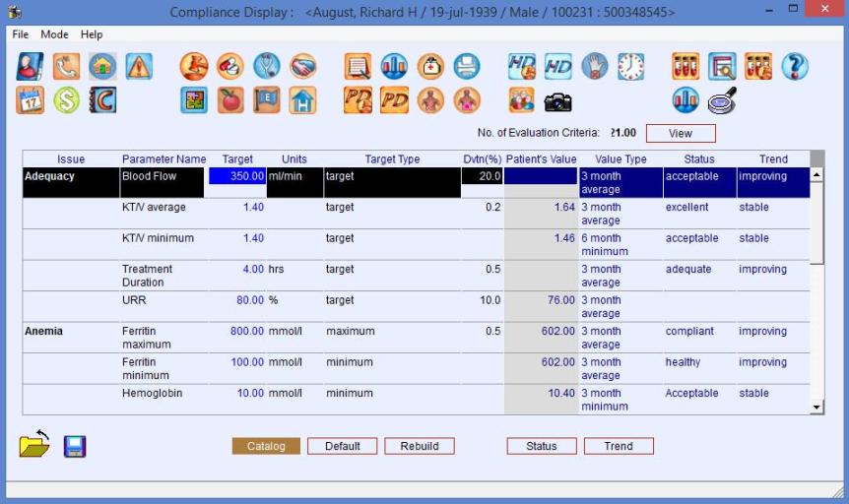849x504 pixels.
Task: Click the plain PD peritoneal dialysis icon
Action: click(x=394, y=100)
